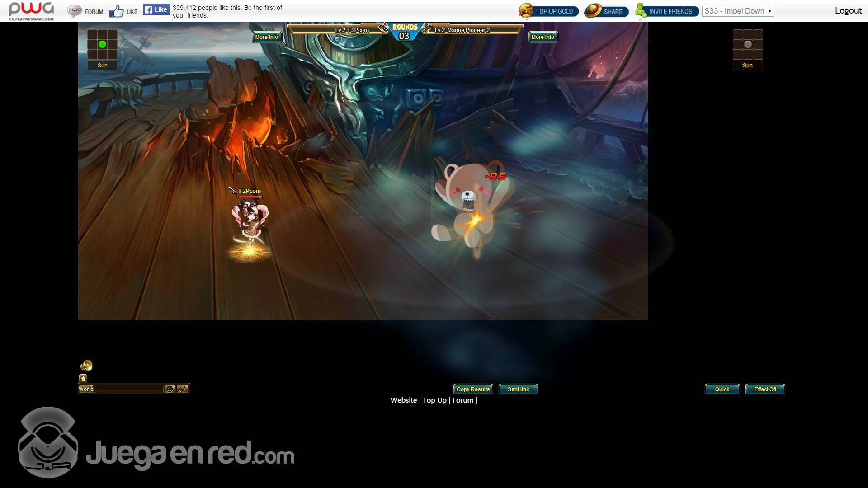Open the Top Up footer link
This screenshot has width=868, height=488.
434,400
